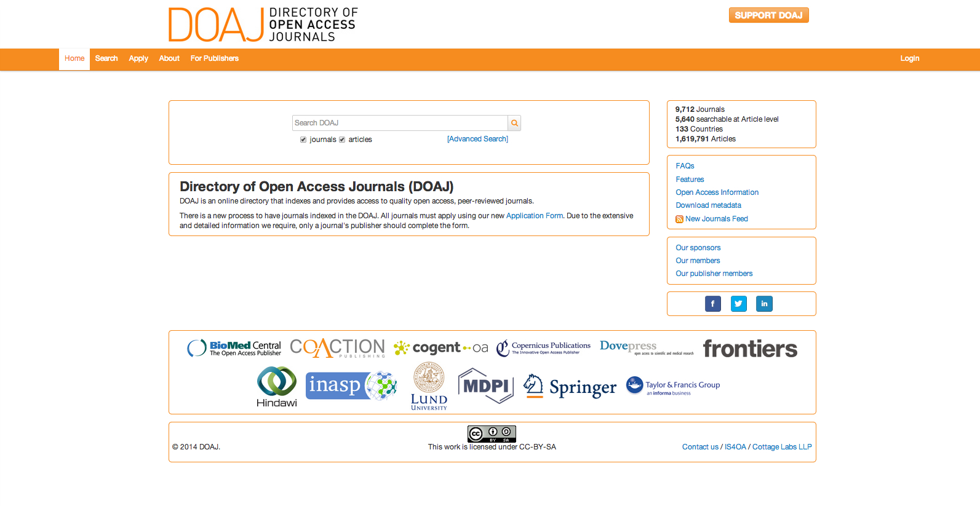Open the About menu item

(x=169, y=59)
